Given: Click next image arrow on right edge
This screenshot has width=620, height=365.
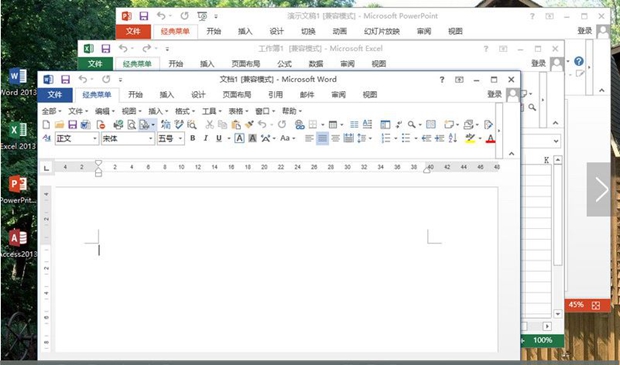Looking at the screenshot, I should pos(601,189).
